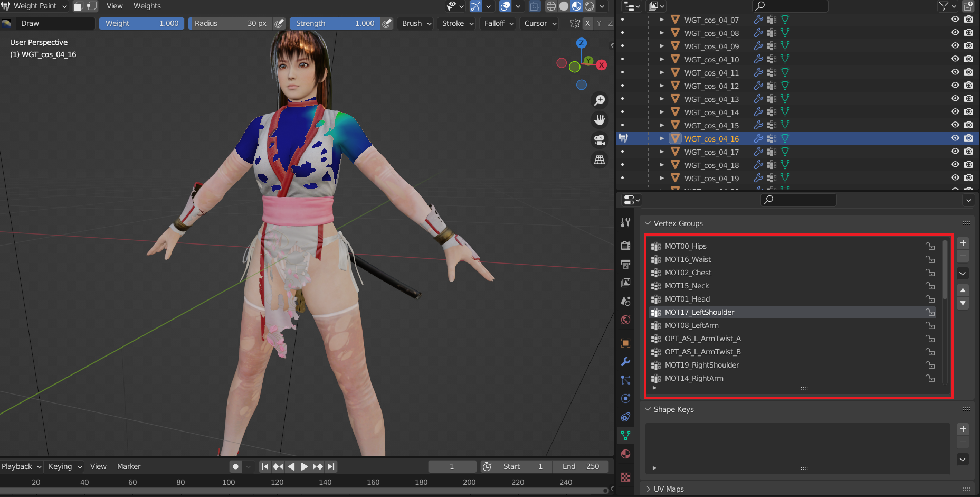Disable WGT_cos_04_11 in renders
980x497 pixels.
tap(968, 72)
